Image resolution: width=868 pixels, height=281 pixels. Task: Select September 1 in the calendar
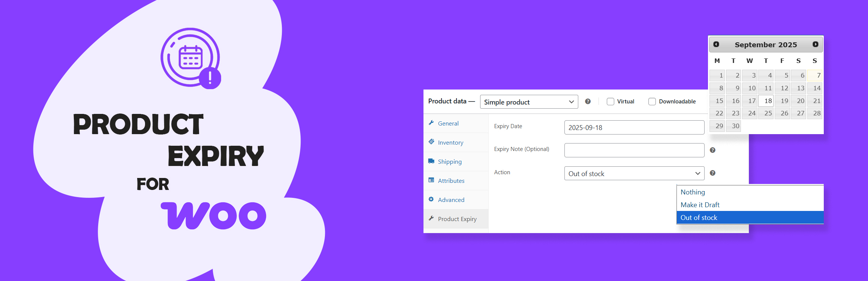tap(717, 75)
